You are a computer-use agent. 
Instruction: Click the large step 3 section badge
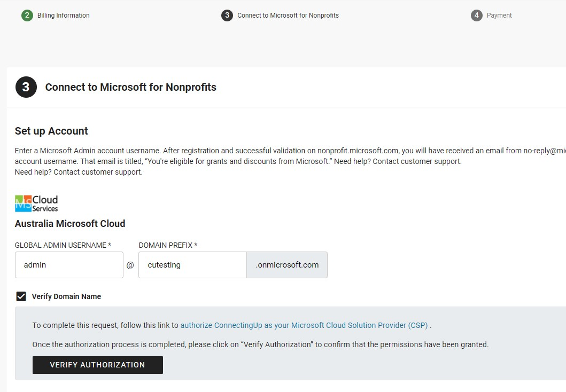26,87
